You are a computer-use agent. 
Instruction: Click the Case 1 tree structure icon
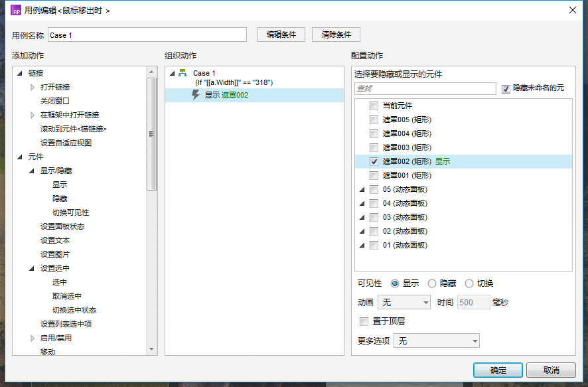pos(183,73)
